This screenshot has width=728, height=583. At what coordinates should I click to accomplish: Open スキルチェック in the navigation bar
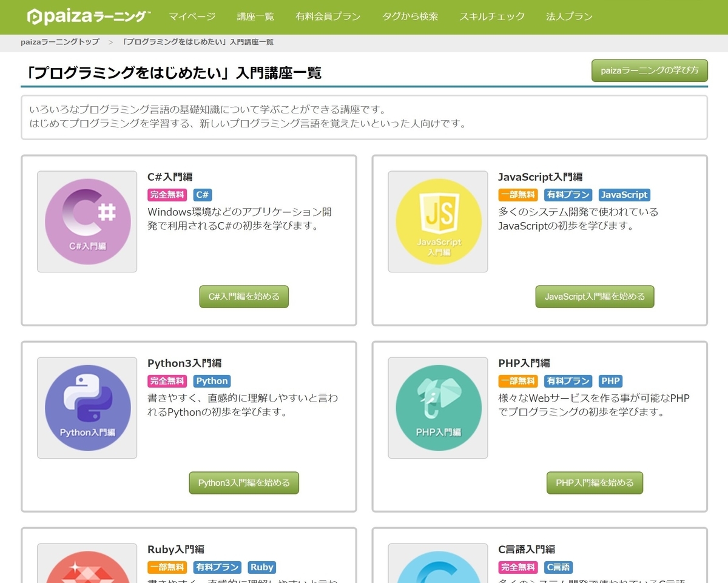[492, 16]
